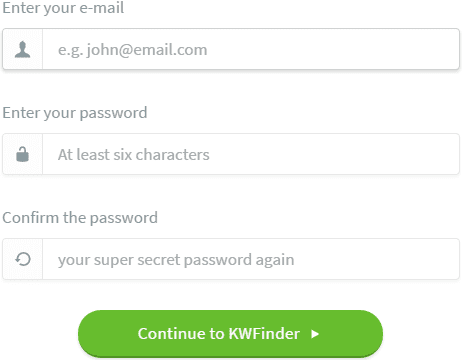Click the user silhouette icon
Viewport: 462px width, 360px height.
click(22, 49)
